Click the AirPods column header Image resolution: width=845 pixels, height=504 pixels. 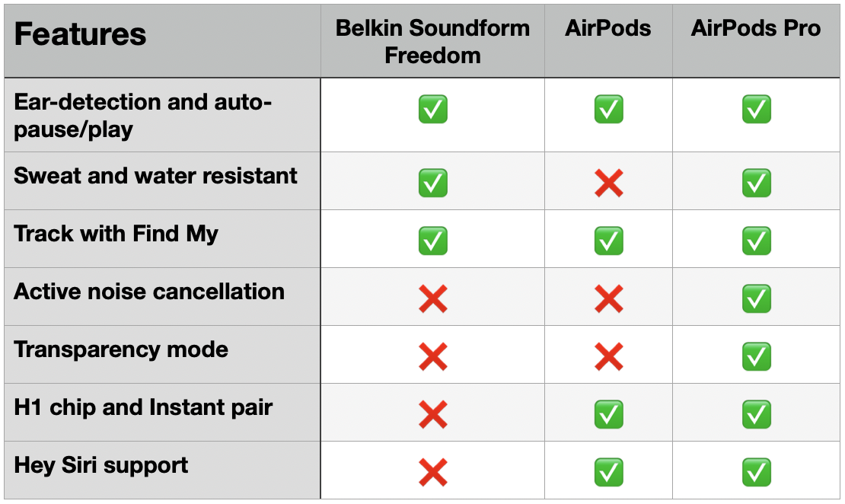click(x=608, y=29)
